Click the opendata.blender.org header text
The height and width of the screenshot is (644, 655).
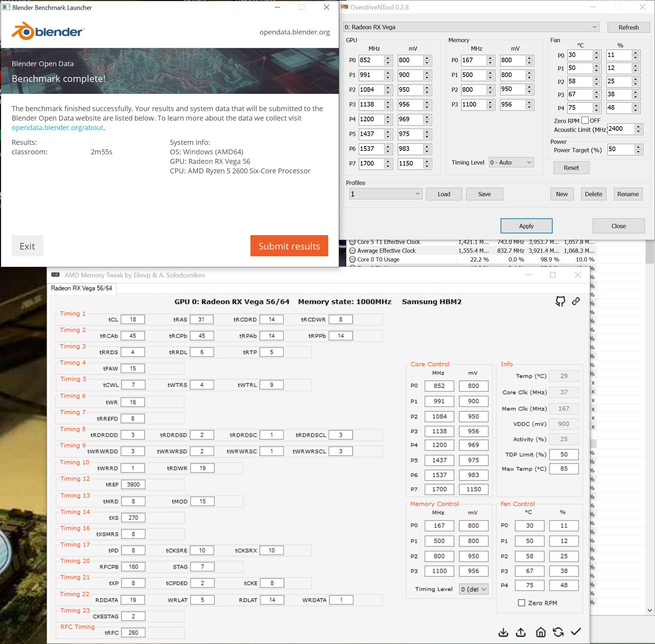tap(294, 32)
